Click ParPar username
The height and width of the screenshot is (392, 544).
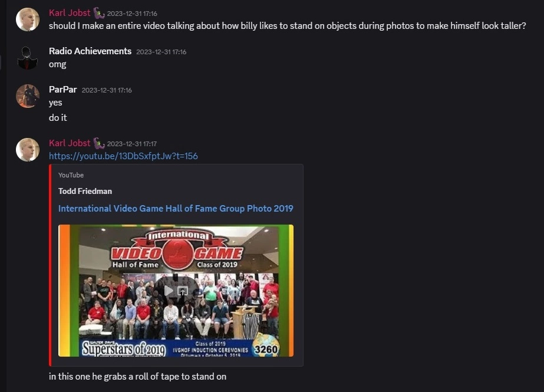pos(63,90)
